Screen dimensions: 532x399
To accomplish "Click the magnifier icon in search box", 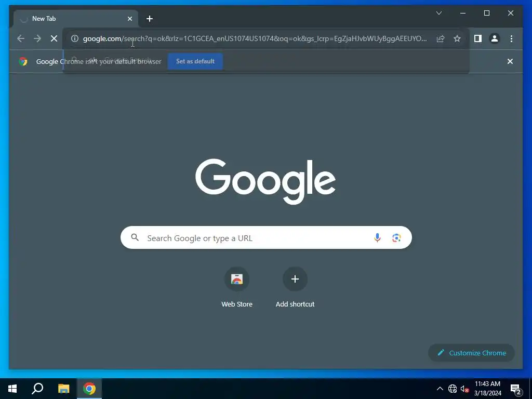I will [x=135, y=237].
